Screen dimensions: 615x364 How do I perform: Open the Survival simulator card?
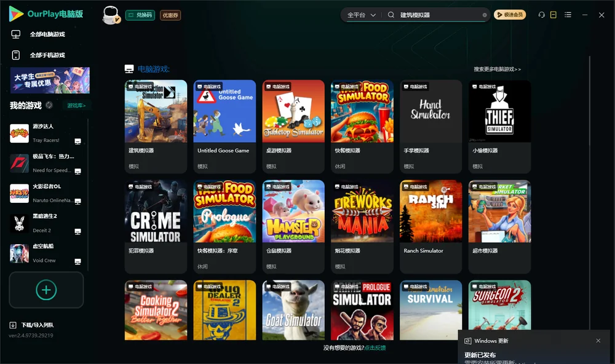[x=430, y=310]
